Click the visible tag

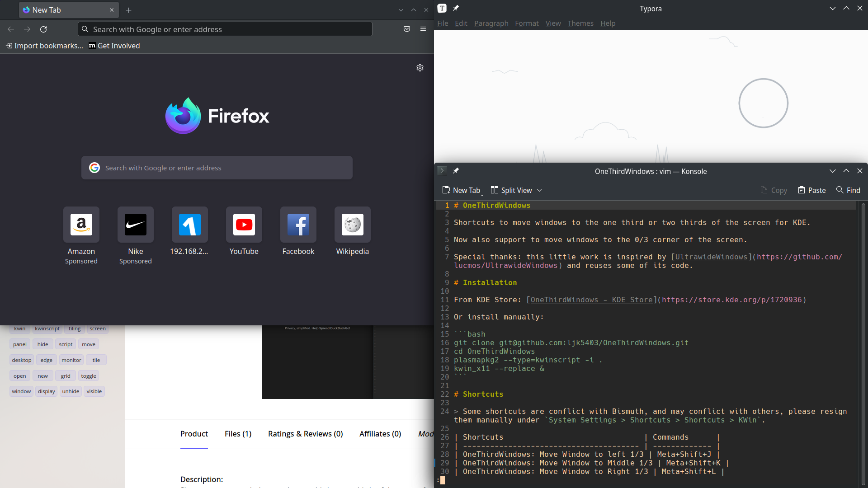click(x=94, y=391)
